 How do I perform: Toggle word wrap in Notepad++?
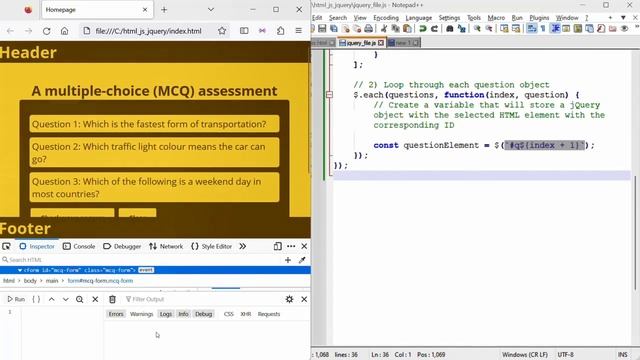[x=531, y=29]
